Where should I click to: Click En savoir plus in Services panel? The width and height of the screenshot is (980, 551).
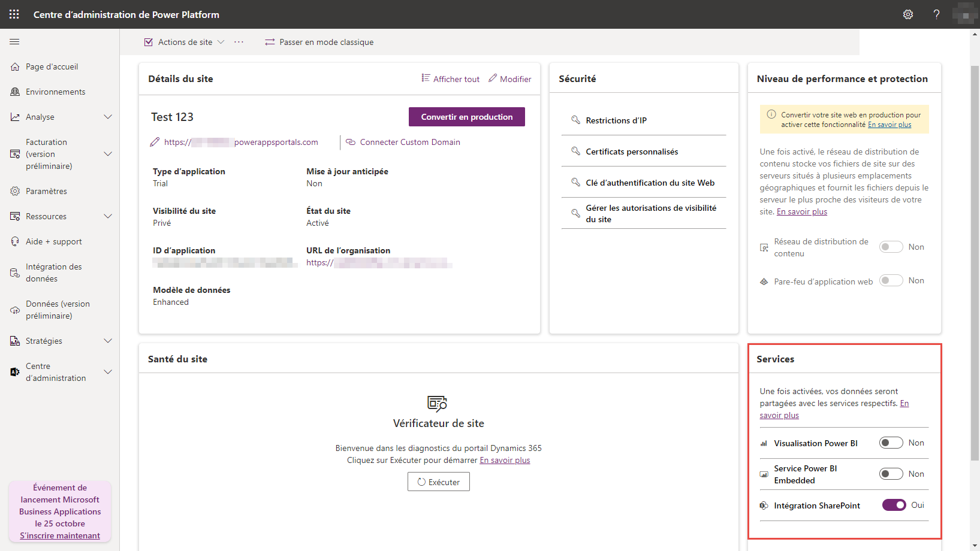pos(780,415)
